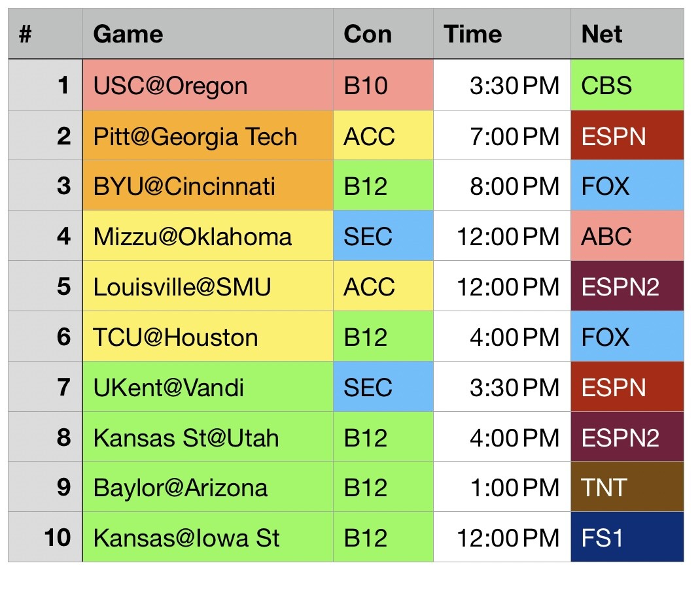
Task: Click the TNT network cell
Action: [x=627, y=487]
